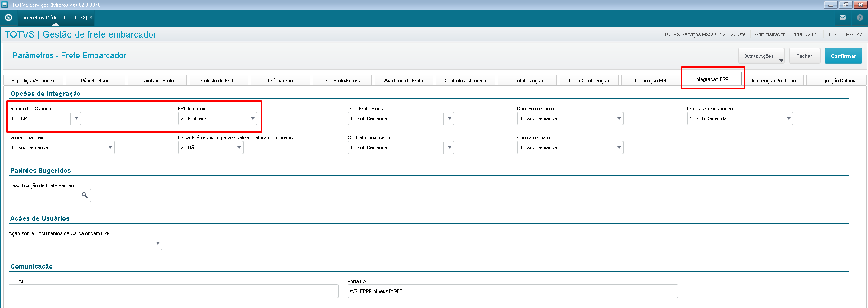Click TOTVS Serviços MSSQL 12.1.27 Gfe label
The image size is (868, 308).
coord(705,34)
